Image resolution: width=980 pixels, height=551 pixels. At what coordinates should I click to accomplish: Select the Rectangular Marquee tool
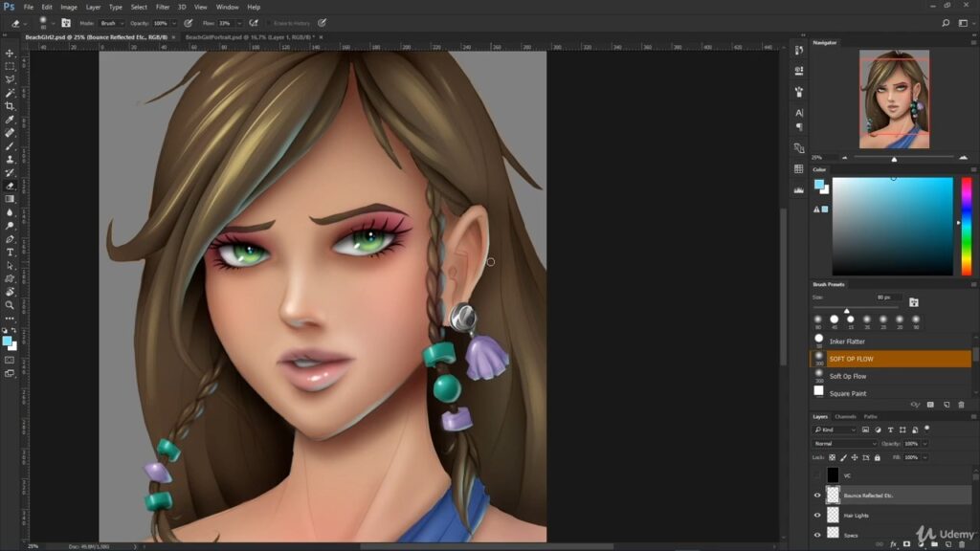[10, 66]
